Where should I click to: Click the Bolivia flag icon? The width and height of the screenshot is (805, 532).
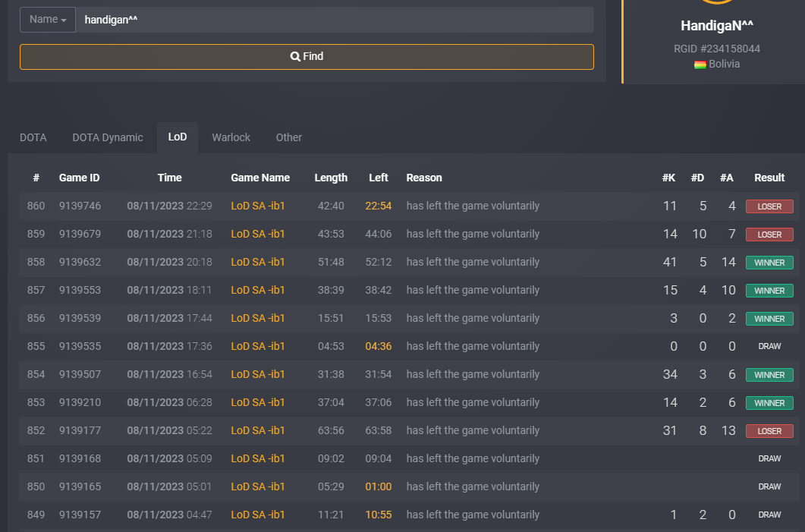pyautogui.click(x=700, y=65)
